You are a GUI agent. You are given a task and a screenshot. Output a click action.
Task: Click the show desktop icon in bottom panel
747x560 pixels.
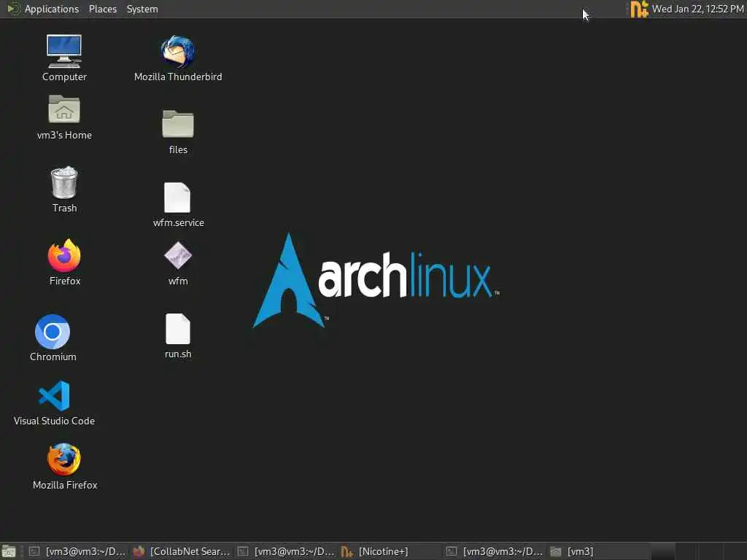coord(9,551)
